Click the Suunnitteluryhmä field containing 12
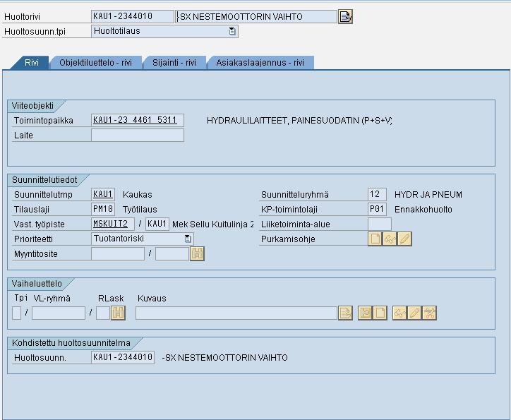The width and height of the screenshot is (511, 420). [377, 195]
